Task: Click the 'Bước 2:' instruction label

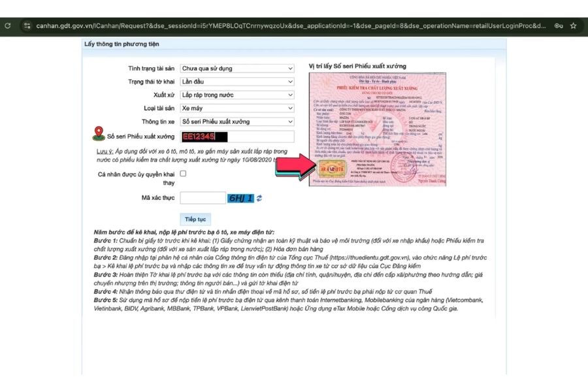Action: point(106,257)
